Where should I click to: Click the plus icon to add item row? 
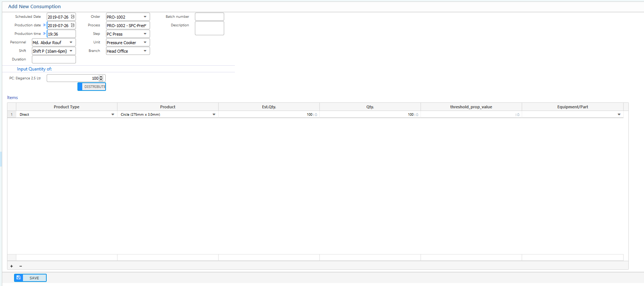(11, 266)
